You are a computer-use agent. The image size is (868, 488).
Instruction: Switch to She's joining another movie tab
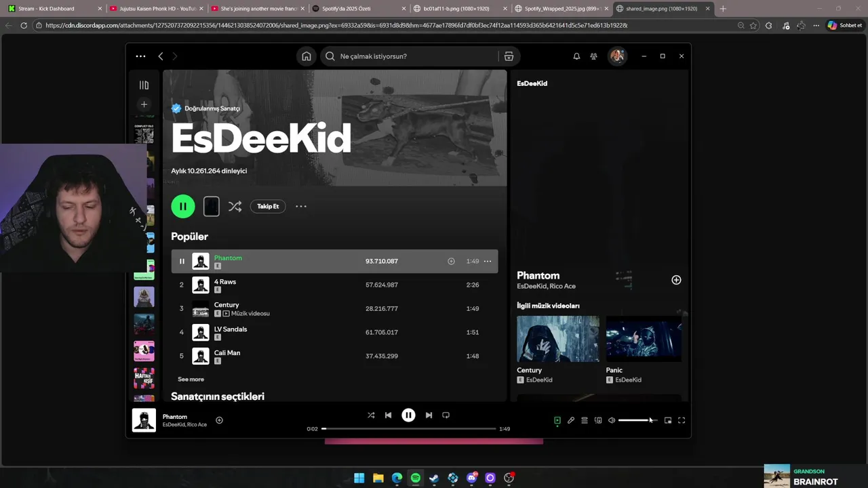pos(258,9)
